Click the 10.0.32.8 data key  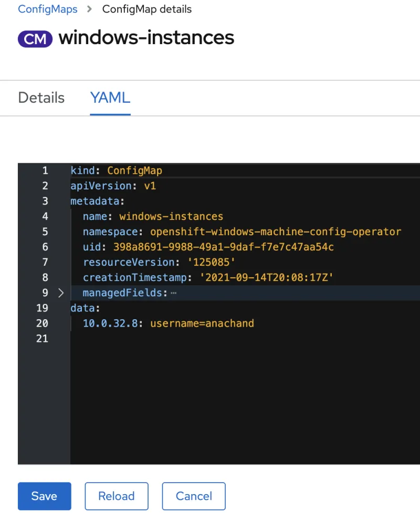pos(110,323)
